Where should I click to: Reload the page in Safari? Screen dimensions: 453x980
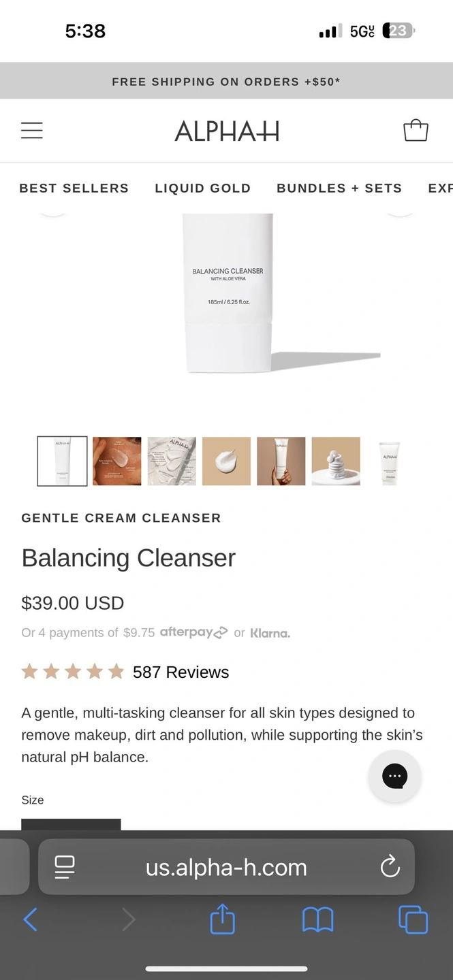pos(390,867)
